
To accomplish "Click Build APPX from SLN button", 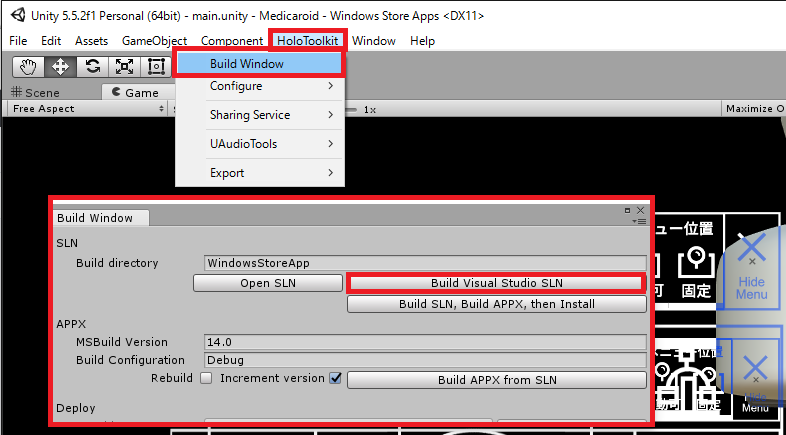I will 497,380.
